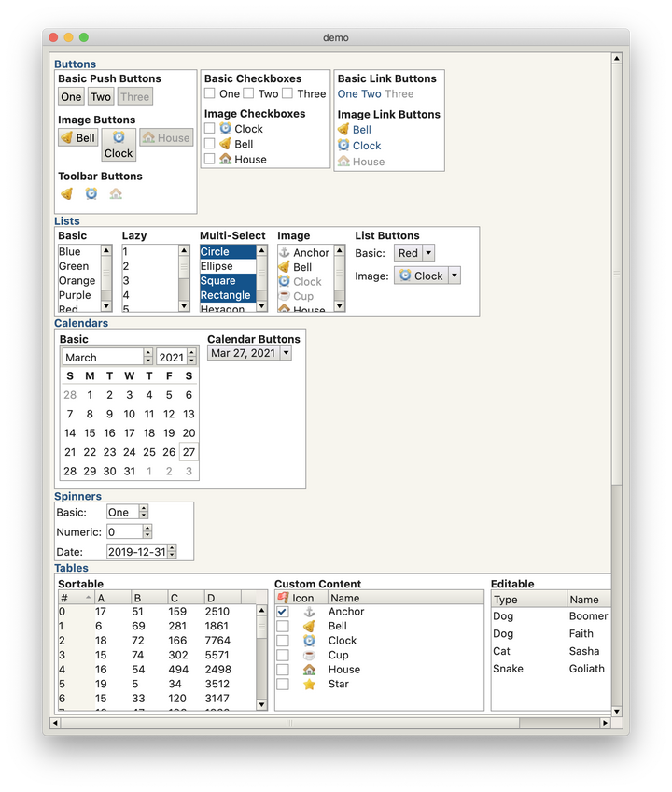Image resolution: width=672 pixels, height=792 pixels.
Task: Click the anchor icon in Custom Content
Action: point(309,612)
